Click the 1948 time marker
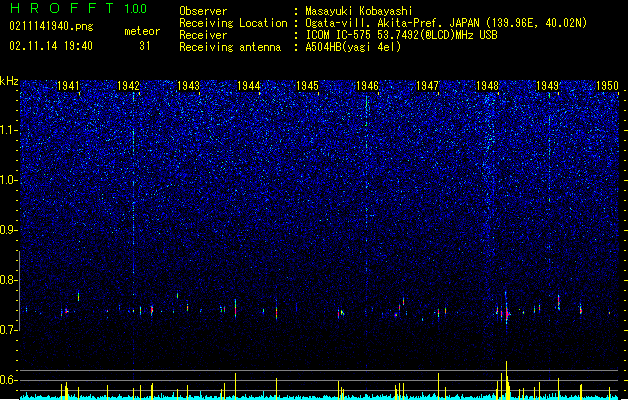This screenshot has height=400, width=629. point(487,85)
